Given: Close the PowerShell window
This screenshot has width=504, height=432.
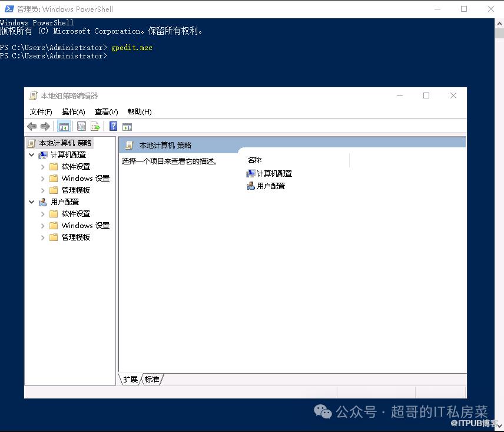Looking at the screenshot, I should (x=491, y=9).
